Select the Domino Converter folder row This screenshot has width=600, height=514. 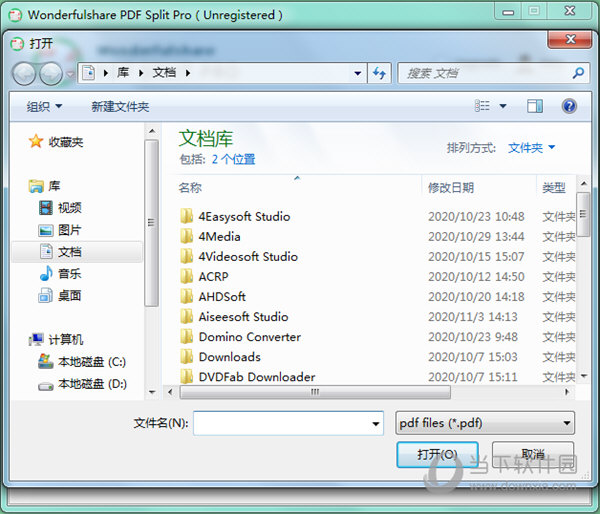click(x=377, y=337)
